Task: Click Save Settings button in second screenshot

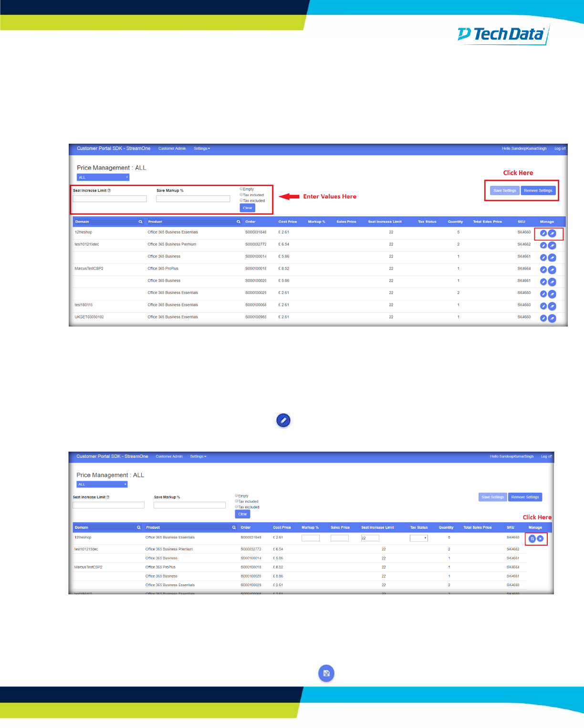Action: (x=493, y=497)
